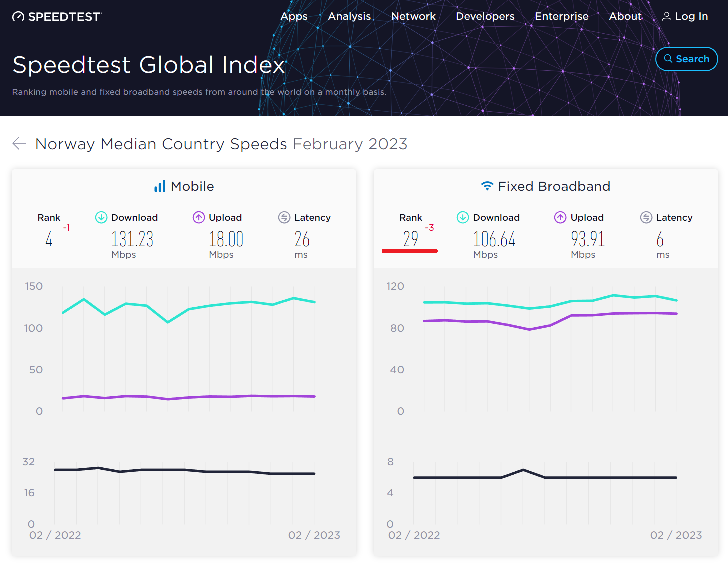Open the Apps menu
Viewport: 728px width, 565px height.
coord(294,16)
